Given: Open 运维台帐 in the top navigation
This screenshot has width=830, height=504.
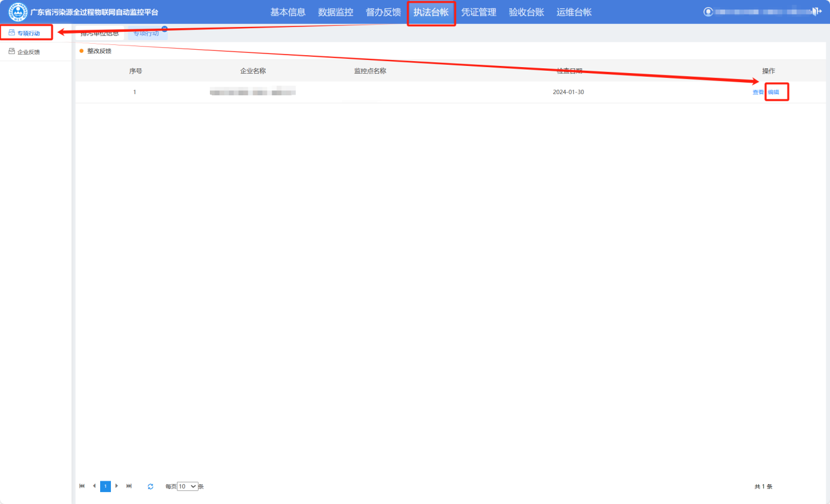Looking at the screenshot, I should click(x=574, y=12).
